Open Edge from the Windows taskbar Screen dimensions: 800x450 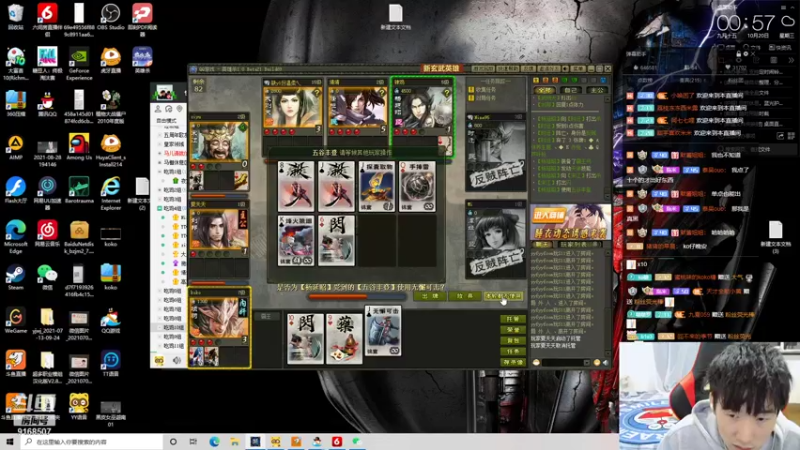[x=214, y=442]
